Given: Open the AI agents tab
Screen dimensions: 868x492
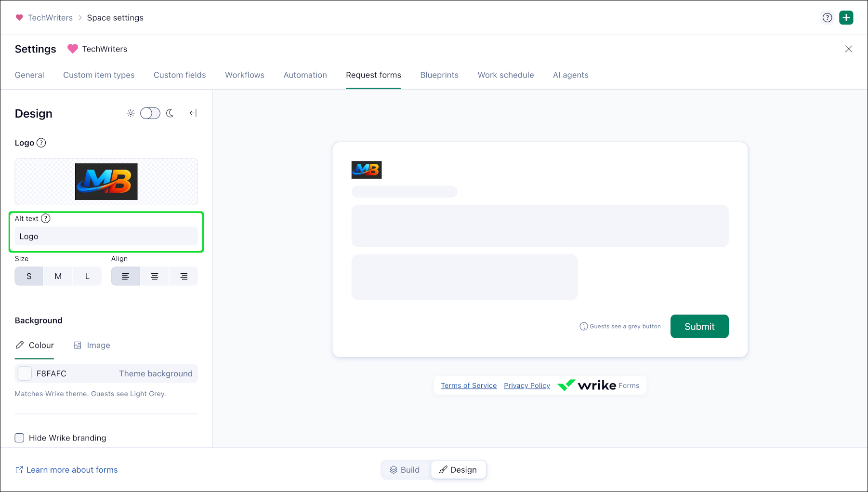Looking at the screenshot, I should [571, 75].
